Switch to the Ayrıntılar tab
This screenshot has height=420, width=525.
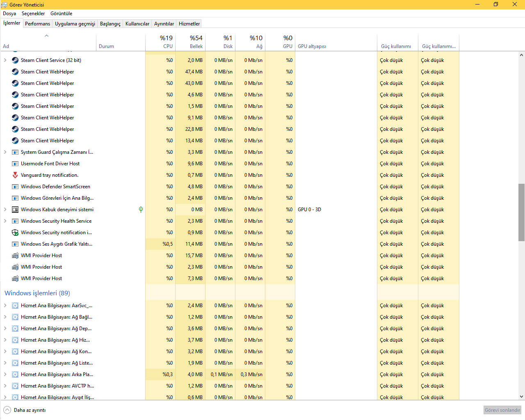pyautogui.click(x=164, y=24)
